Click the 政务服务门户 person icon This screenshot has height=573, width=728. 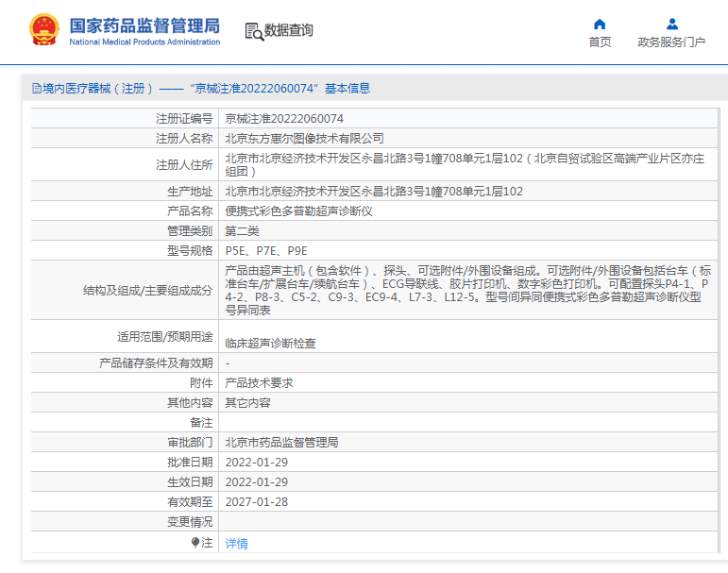[671, 24]
